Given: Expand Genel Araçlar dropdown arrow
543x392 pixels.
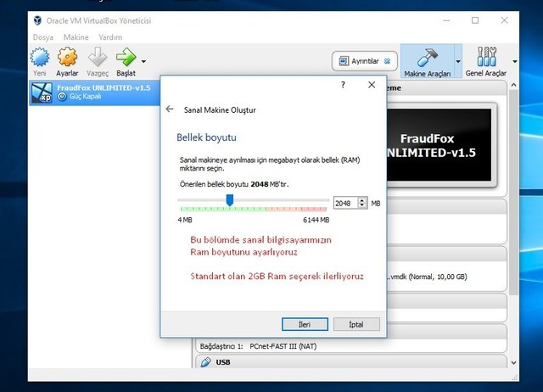Looking at the screenshot, I should tap(515, 61).
